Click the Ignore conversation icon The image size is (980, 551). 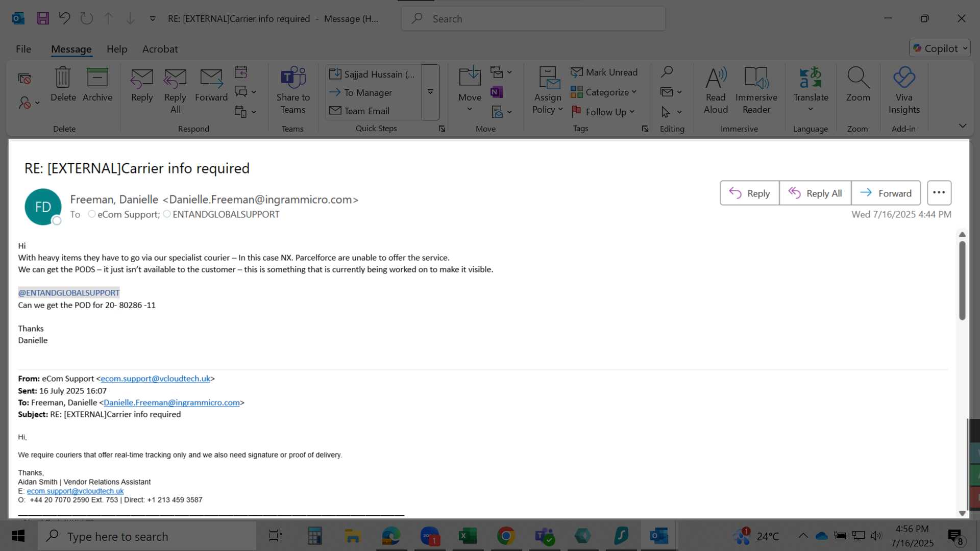[x=24, y=79]
